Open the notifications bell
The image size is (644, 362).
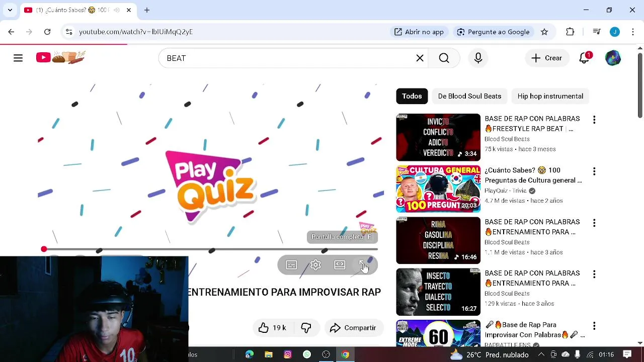coord(585,58)
